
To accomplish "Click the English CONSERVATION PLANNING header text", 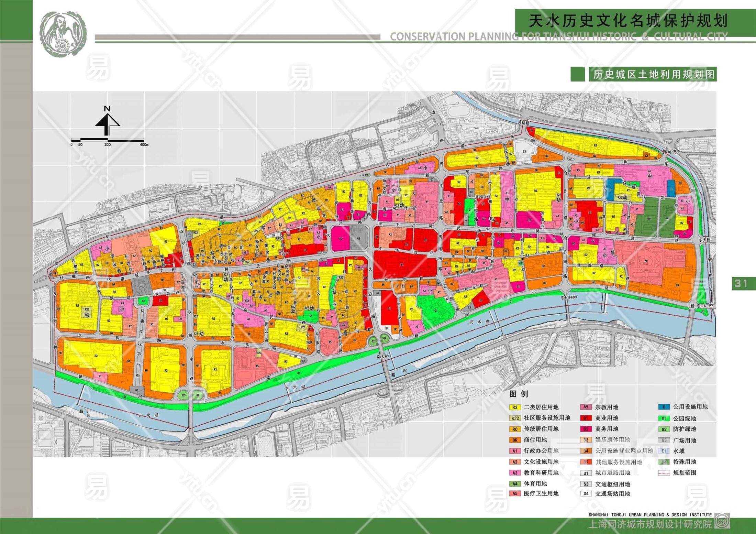I will click(x=558, y=36).
